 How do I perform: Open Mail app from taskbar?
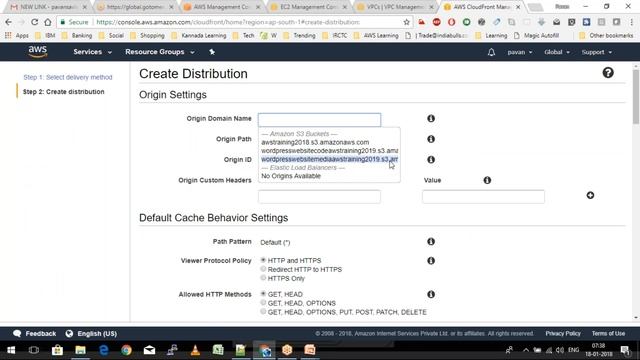click(149, 350)
